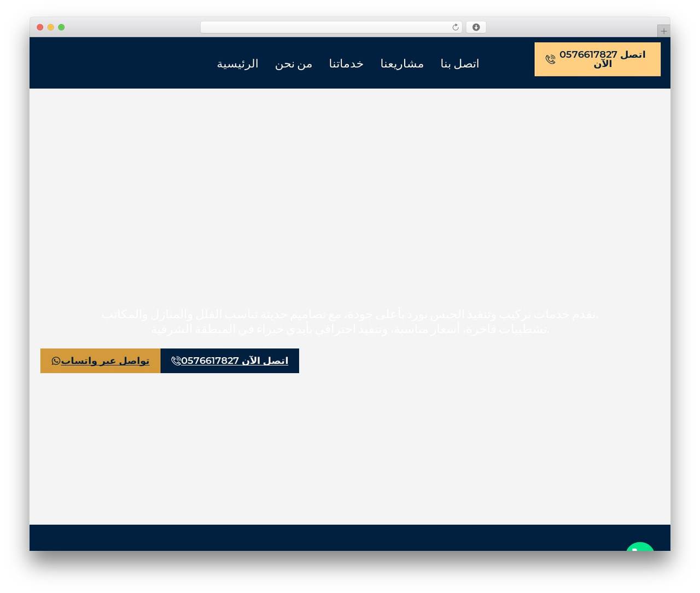700x593 pixels.
Task: Click the yellow اتصل الآن 0576617827 header button
Action: click(x=597, y=59)
